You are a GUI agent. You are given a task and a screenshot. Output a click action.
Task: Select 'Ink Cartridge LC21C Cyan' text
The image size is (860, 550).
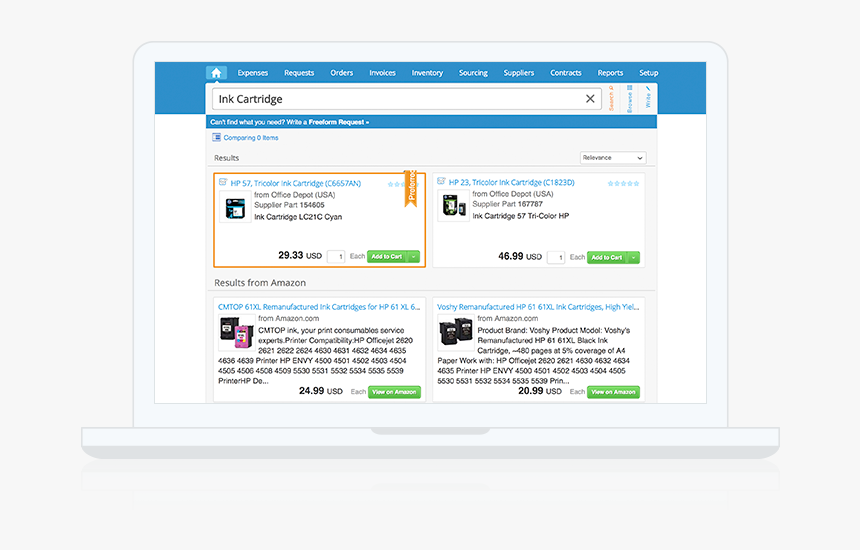point(298,217)
